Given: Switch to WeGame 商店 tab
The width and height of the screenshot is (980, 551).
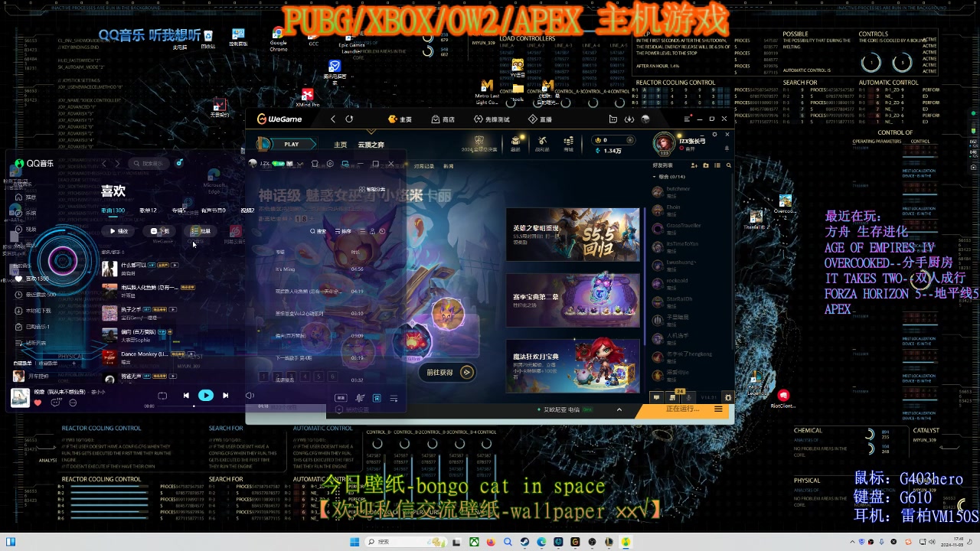Looking at the screenshot, I should coord(443,119).
